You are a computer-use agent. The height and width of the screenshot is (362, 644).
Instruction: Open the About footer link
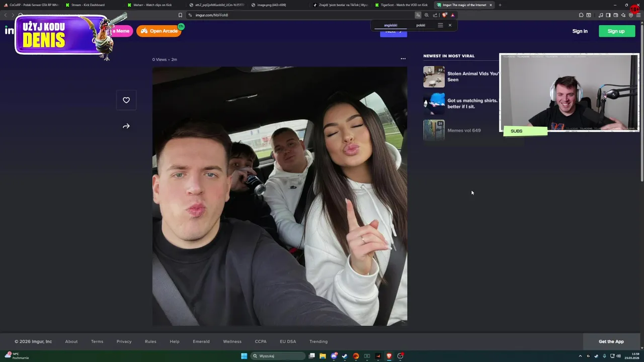point(71,341)
